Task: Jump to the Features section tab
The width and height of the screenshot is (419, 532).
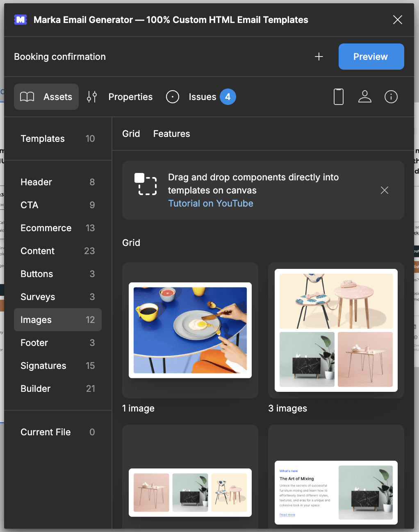Action: pyautogui.click(x=172, y=134)
